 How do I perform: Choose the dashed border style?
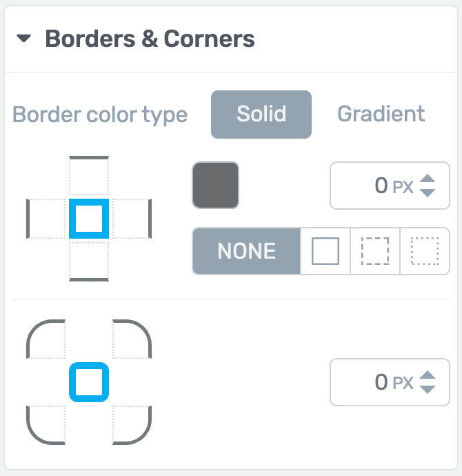point(375,251)
